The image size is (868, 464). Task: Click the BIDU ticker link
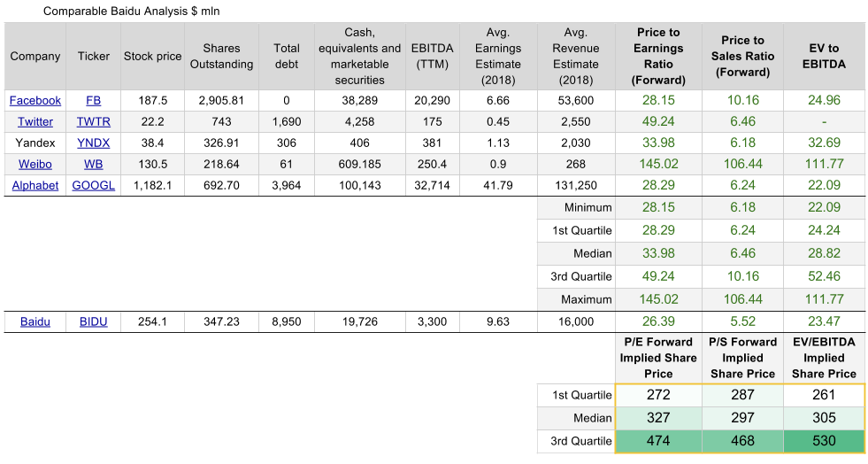click(x=93, y=321)
